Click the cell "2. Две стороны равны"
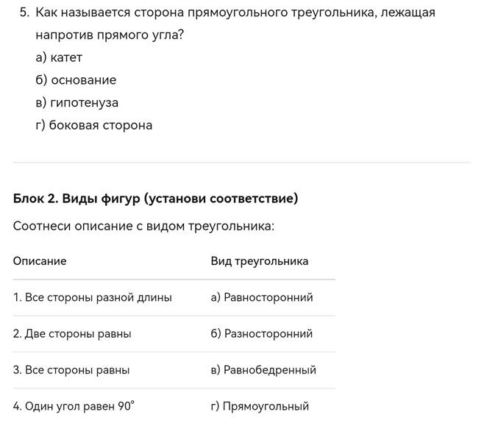The width and height of the screenshot is (484, 448). point(72,333)
